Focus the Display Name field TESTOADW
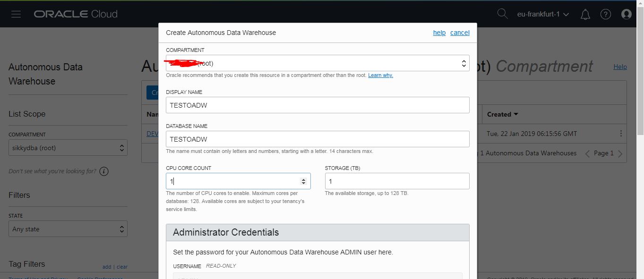 [318, 105]
